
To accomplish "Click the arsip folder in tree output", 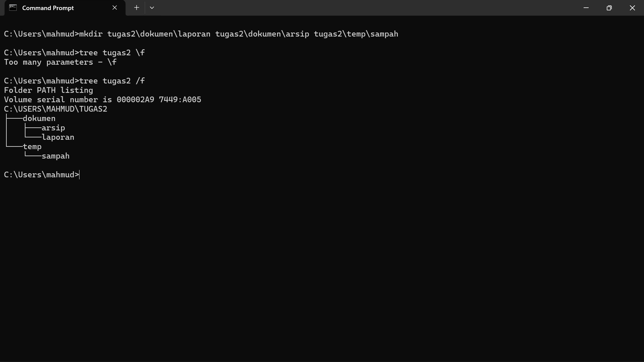I will pyautogui.click(x=53, y=128).
